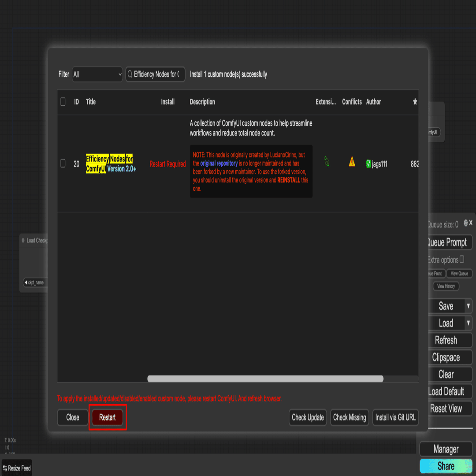Click Load Default button
The image size is (476, 476).
click(450, 391)
